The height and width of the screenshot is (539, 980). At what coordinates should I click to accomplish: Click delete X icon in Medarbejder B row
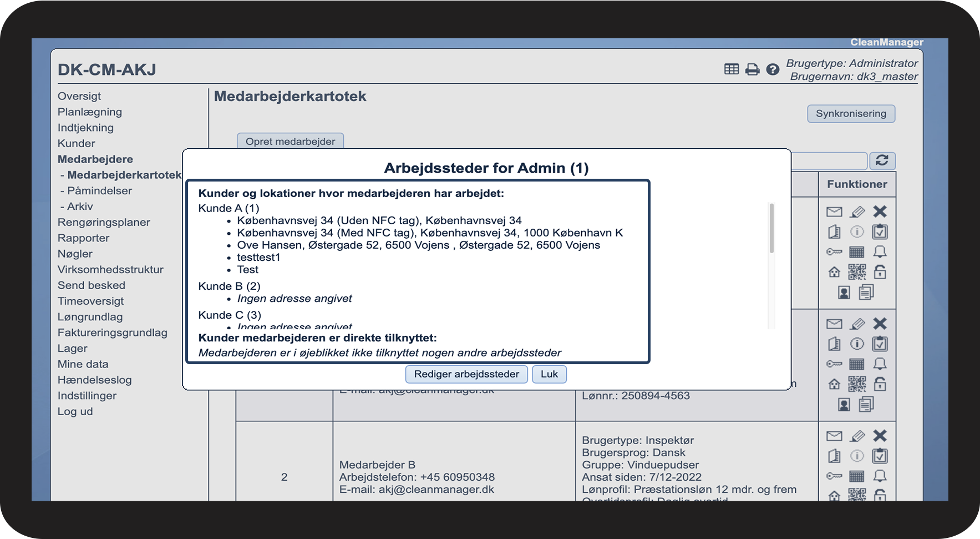tap(880, 436)
